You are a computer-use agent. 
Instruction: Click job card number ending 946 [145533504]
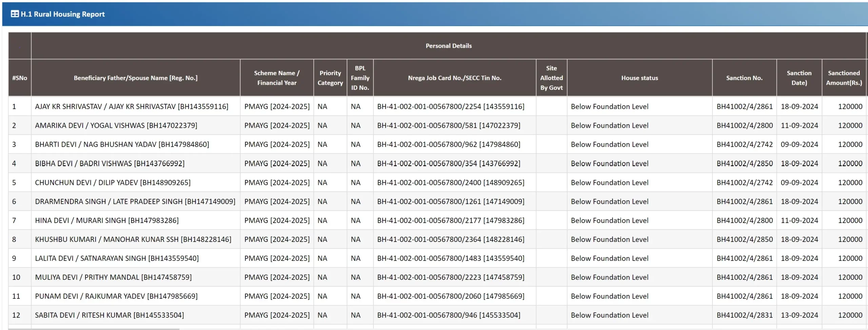pyautogui.click(x=449, y=315)
